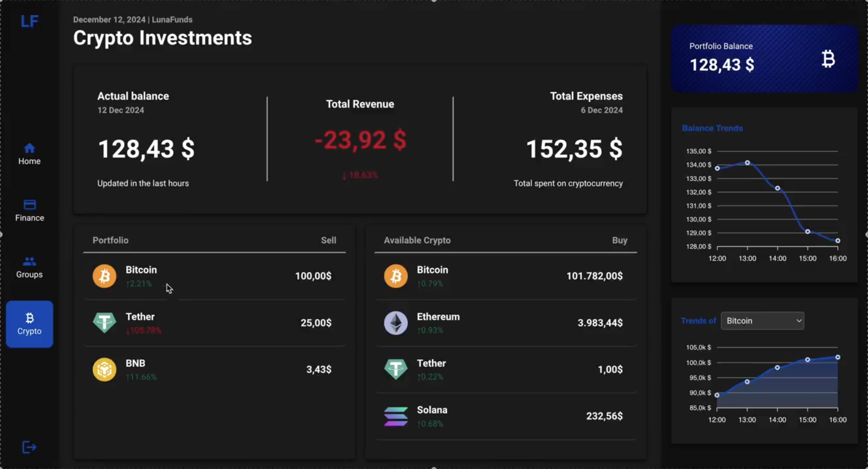The width and height of the screenshot is (868, 469).
Task: Click Balance Trends point at 16:00
Action: [838, 241]
